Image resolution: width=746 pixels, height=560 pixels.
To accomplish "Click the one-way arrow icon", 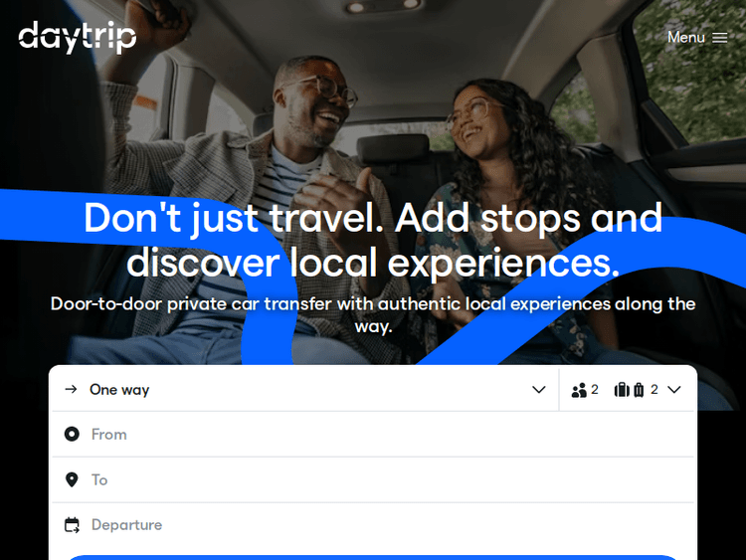I will point(71,389).
